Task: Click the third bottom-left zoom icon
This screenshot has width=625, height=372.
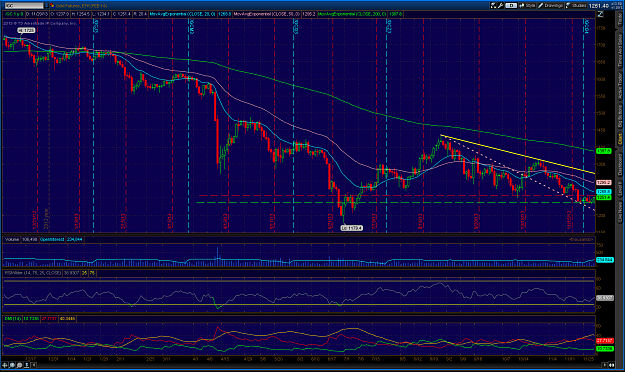Action: tap(20, 365)
